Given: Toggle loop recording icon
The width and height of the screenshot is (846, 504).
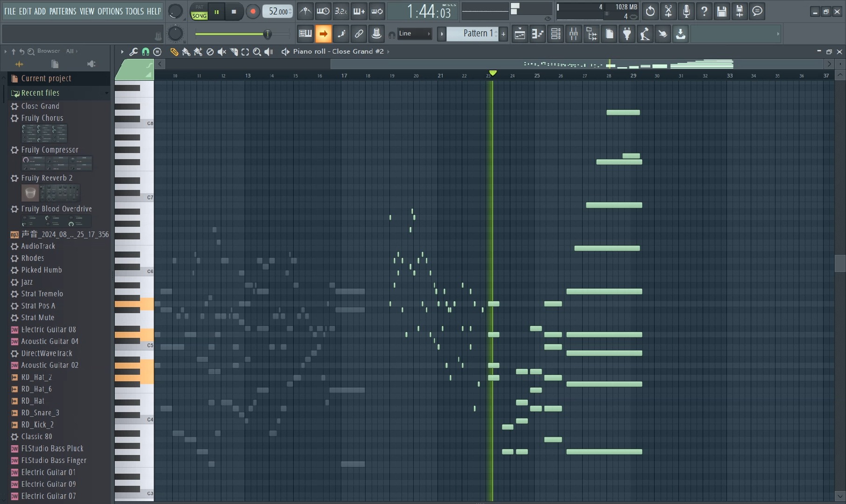Looking at the screenshot, I should [377, 11].
